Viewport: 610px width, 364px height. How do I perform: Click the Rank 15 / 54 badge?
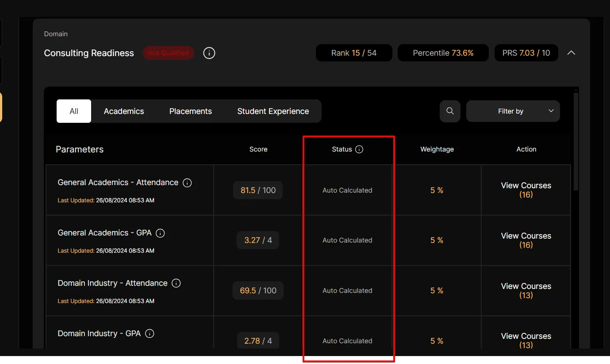[x=353, y=53]
